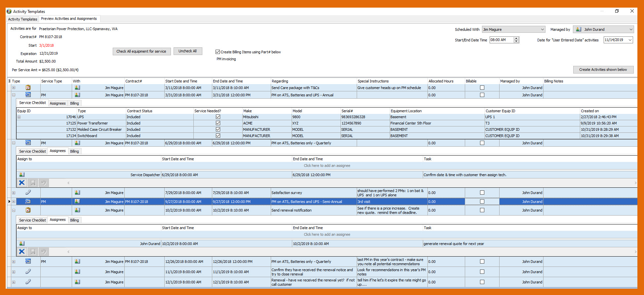
Task: Click the time spinner beside 08:00 AM
Action: coord(516,40)
